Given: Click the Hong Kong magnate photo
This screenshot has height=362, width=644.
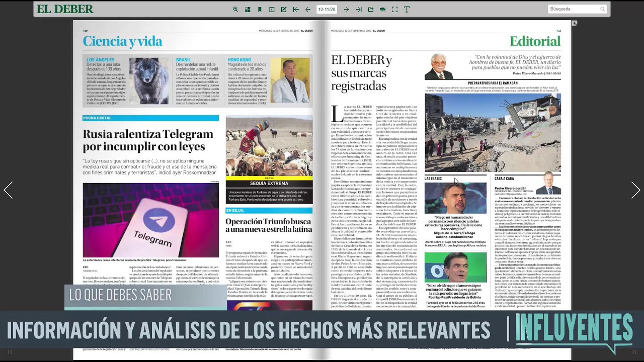Looking at the screenshot, I should 290,80.
